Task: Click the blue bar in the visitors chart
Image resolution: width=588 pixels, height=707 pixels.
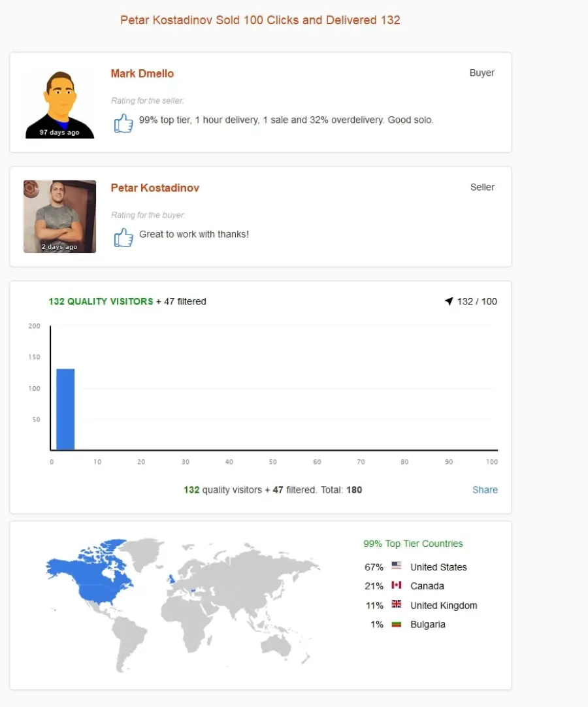Action: click(65, 409)
